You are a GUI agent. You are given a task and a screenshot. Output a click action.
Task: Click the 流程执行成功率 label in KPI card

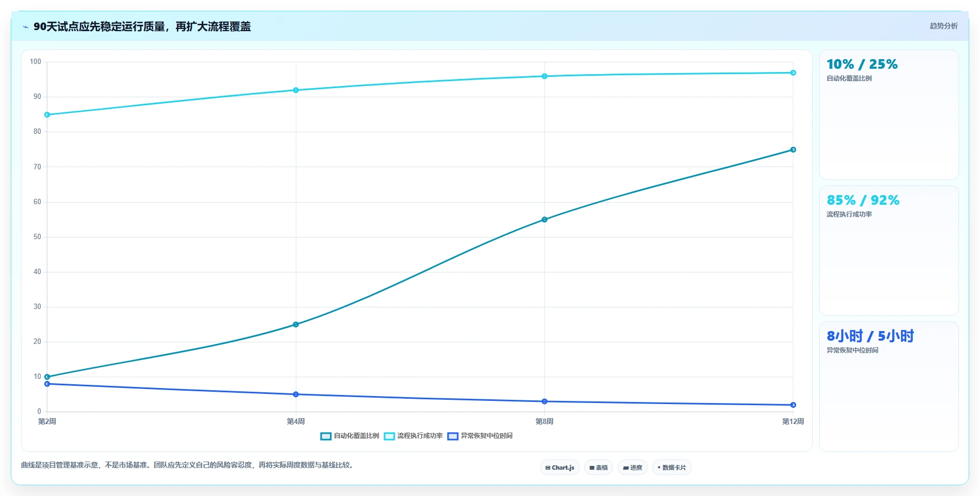click(x=849, y=214)
